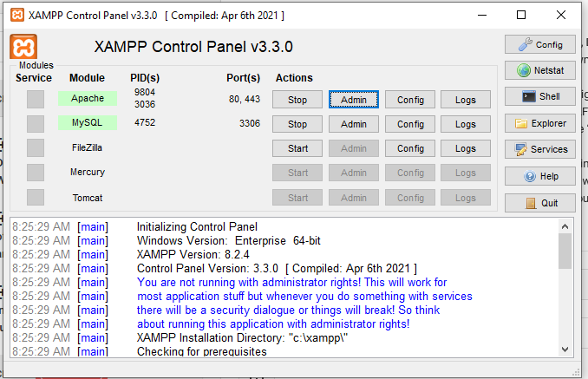Minimize the XAMPP Control Panel window

pyautogui.click(x=482, y=15)
